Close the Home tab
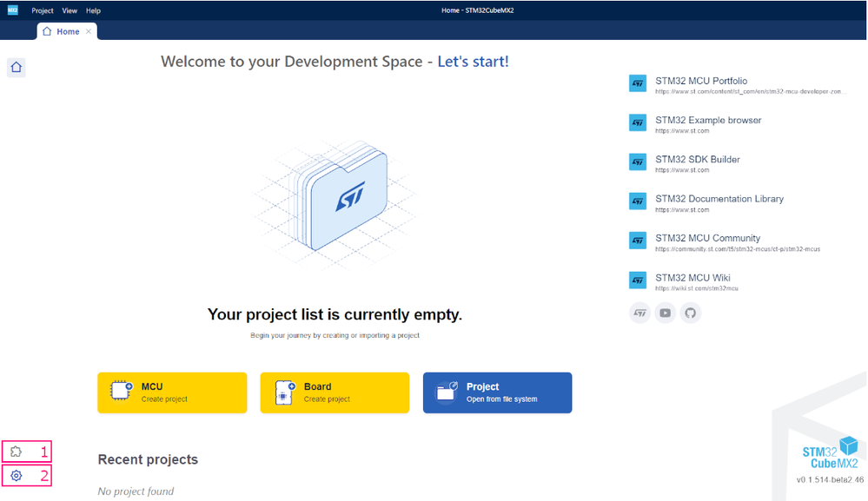The image size is (868, 501). click(89, 31)
